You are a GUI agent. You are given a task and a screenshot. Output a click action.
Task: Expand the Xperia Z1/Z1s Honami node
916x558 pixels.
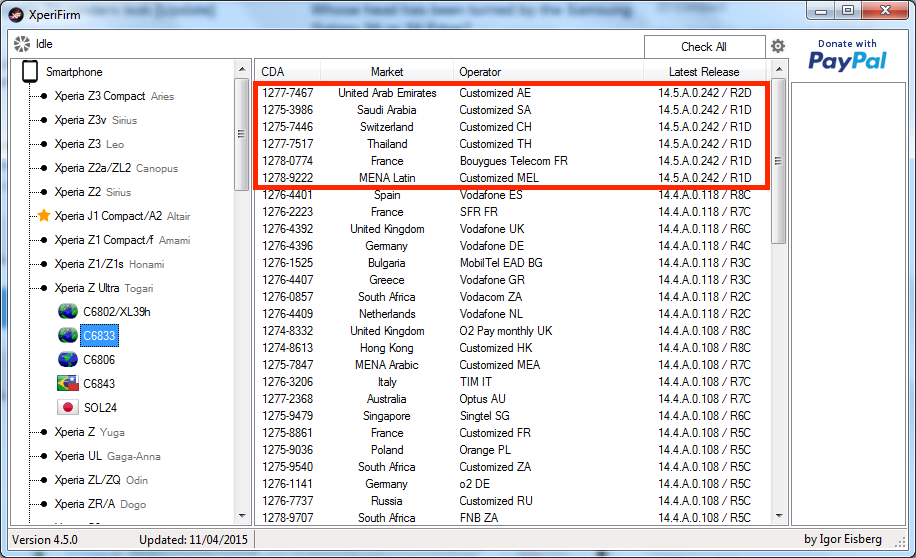(x=44, y=264)
